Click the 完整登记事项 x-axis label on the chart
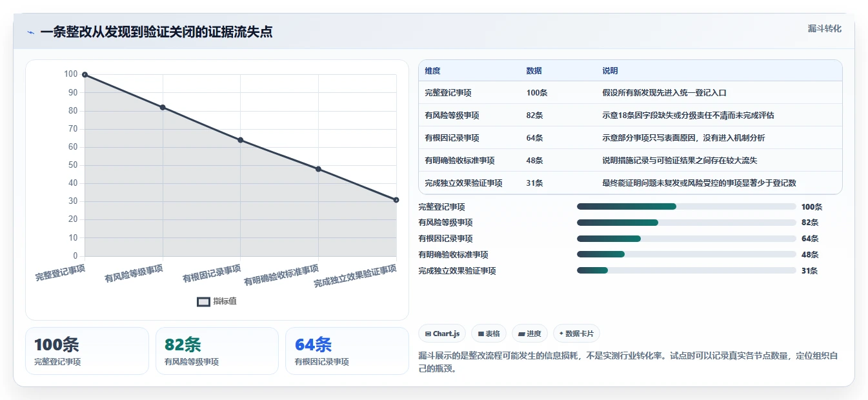 point(60,272)
